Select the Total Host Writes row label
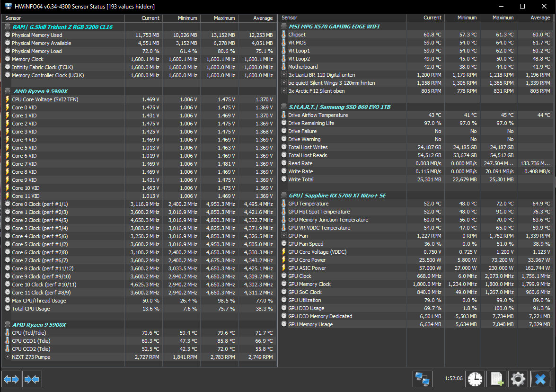The height and width of the screenshot is (392, 556). 308,147
